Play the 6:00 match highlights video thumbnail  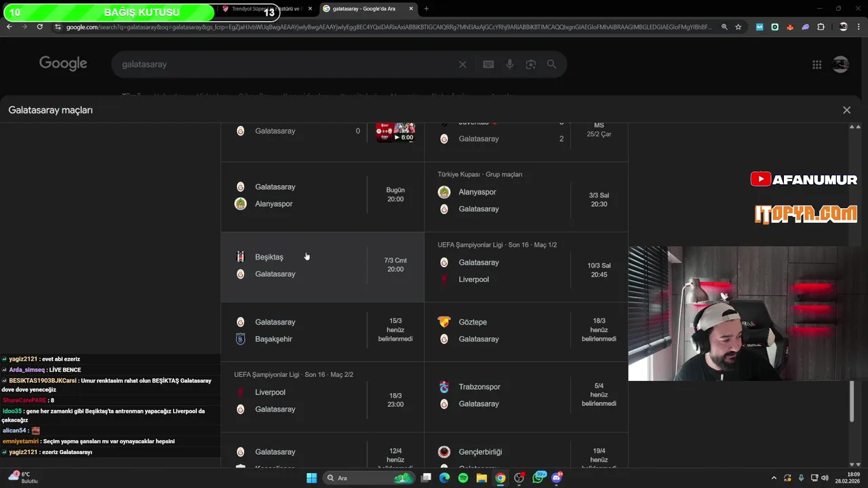click(395, 132)
